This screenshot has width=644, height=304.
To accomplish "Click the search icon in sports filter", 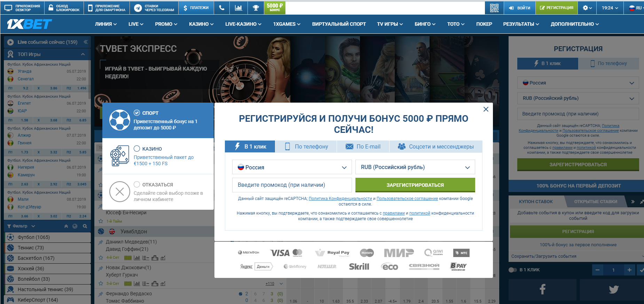I will pyautogui.click(x=85, y=226).
